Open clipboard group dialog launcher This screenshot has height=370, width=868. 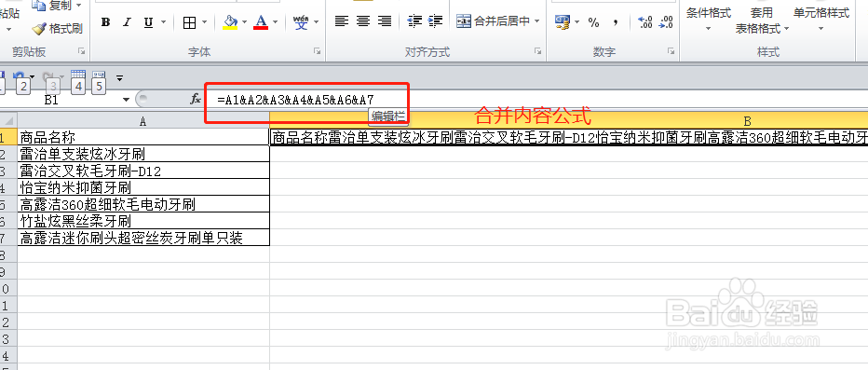(x=82, y=51)
